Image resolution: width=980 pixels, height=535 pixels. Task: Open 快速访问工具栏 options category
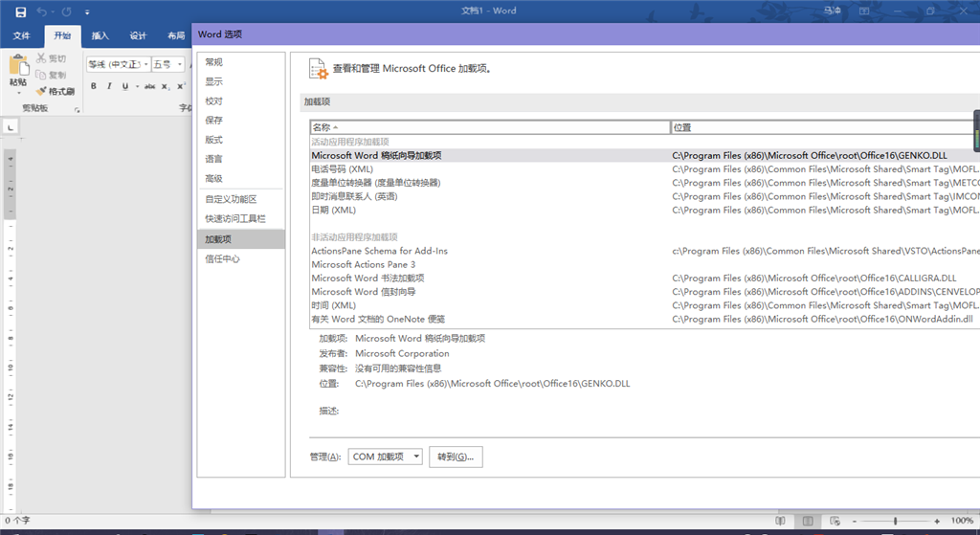(241, 218)
